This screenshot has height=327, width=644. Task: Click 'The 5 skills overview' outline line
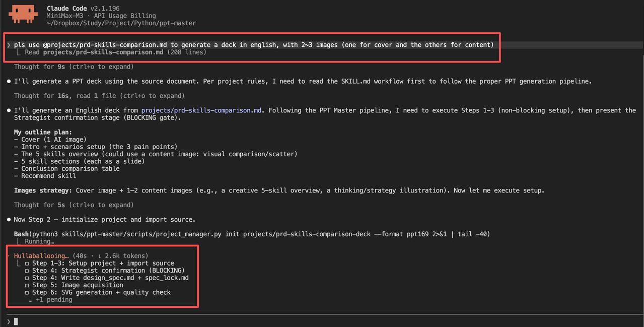tap(156, 154)
